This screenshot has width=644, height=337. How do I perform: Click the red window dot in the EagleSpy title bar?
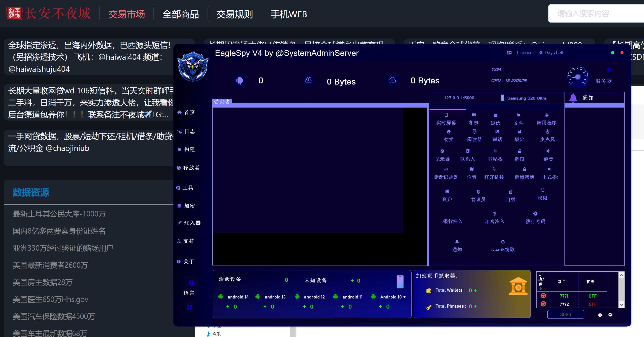click(622, 52)
